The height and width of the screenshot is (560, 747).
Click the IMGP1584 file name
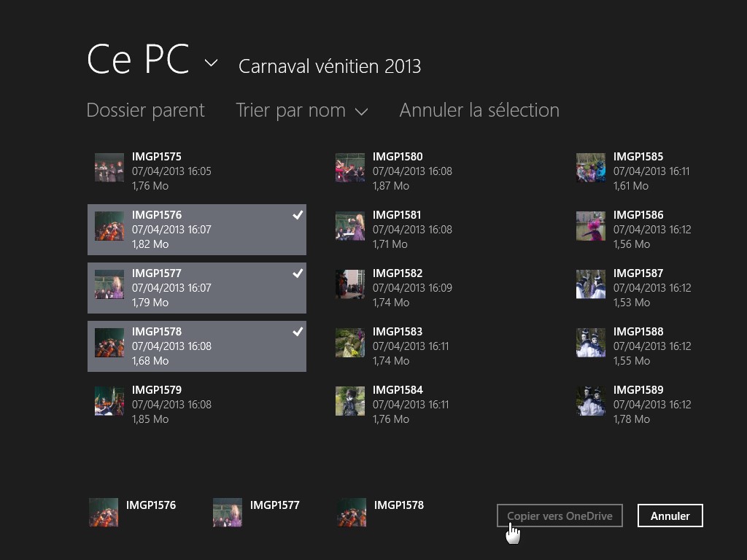pos(398,390)
